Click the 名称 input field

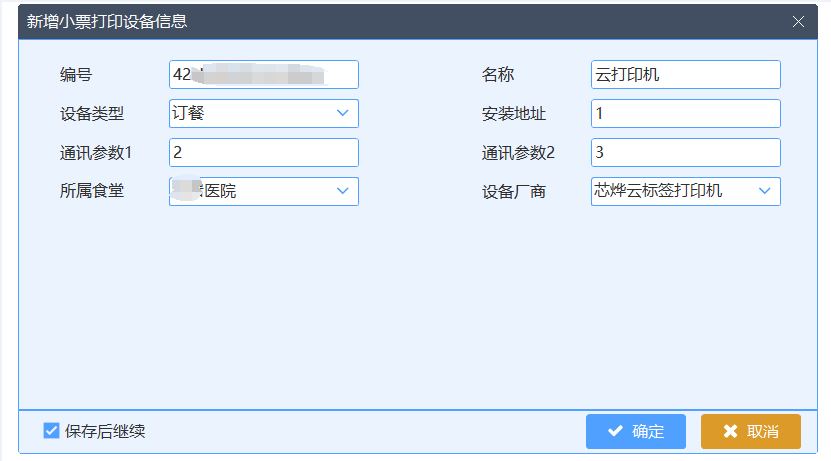[685, 75]
